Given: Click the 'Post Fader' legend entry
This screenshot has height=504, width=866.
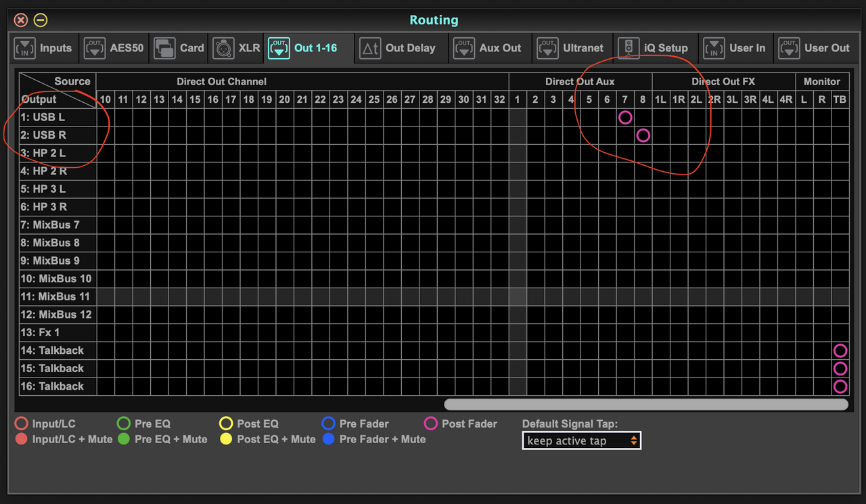Looking at the screenshot, I should [460, 423].
